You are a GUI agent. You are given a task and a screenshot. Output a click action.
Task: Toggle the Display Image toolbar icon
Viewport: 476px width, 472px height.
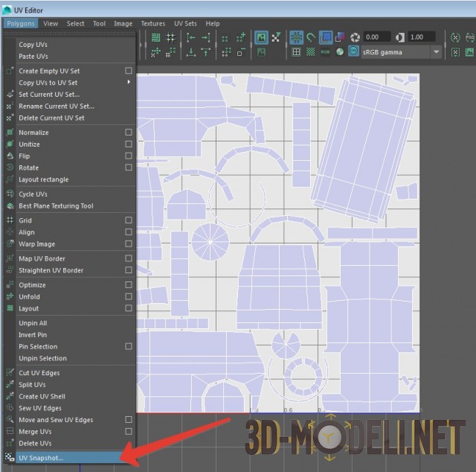coord(261,37)
